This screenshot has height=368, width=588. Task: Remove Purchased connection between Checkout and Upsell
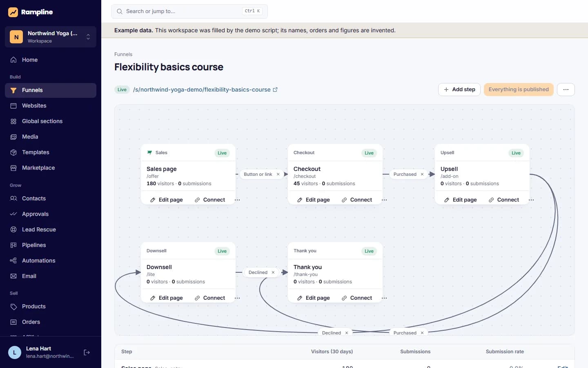coord(422,174)
